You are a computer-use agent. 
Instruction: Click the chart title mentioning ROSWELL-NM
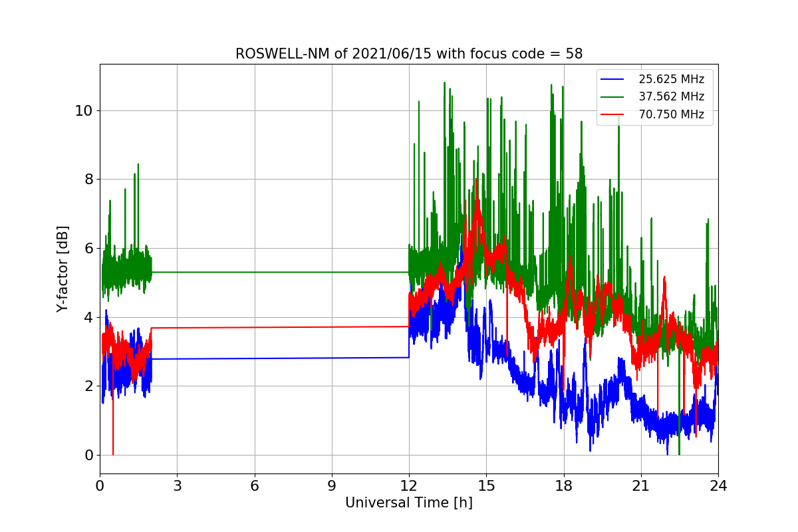click(x=409, y=54)
